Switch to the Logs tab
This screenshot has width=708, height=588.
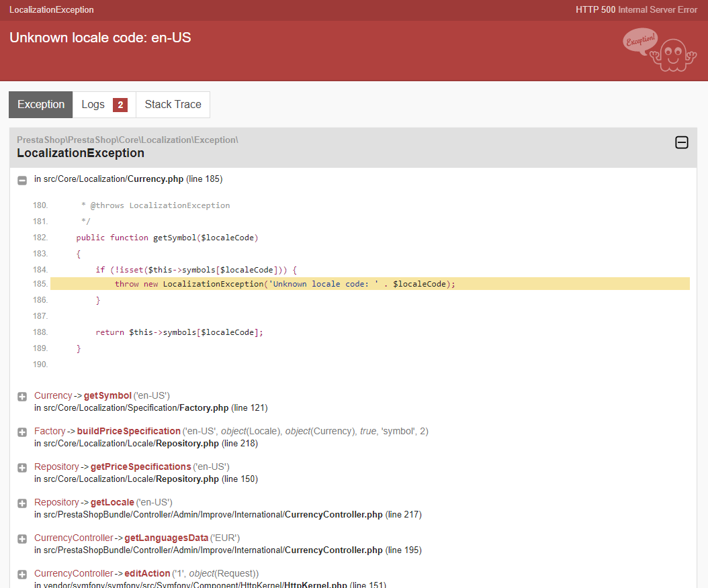(104, 105)
